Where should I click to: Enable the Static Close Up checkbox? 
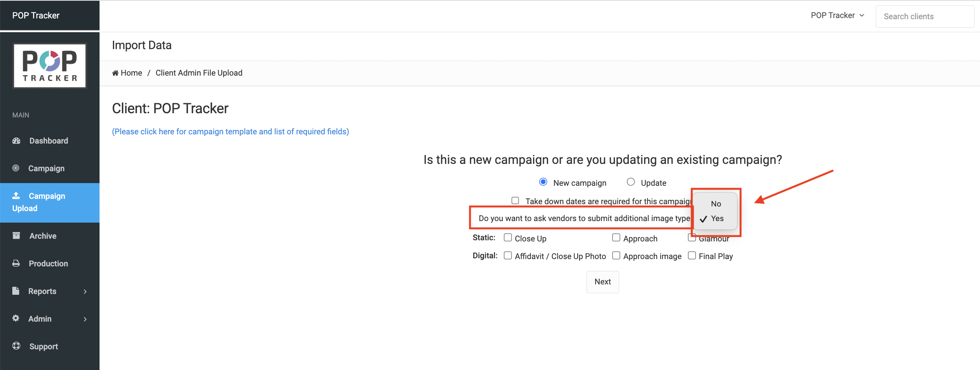pos(508,238)
